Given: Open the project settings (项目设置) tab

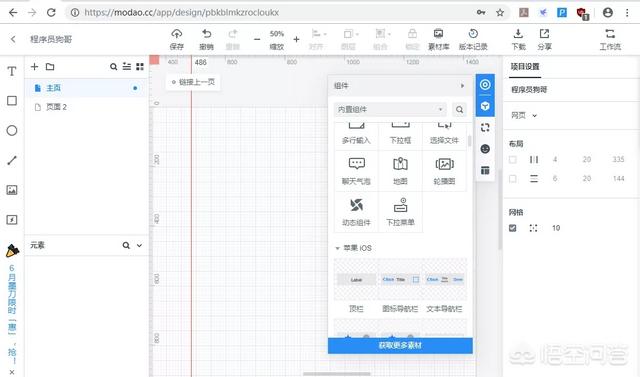Looking at the screenshot, I should click(525, 67).
